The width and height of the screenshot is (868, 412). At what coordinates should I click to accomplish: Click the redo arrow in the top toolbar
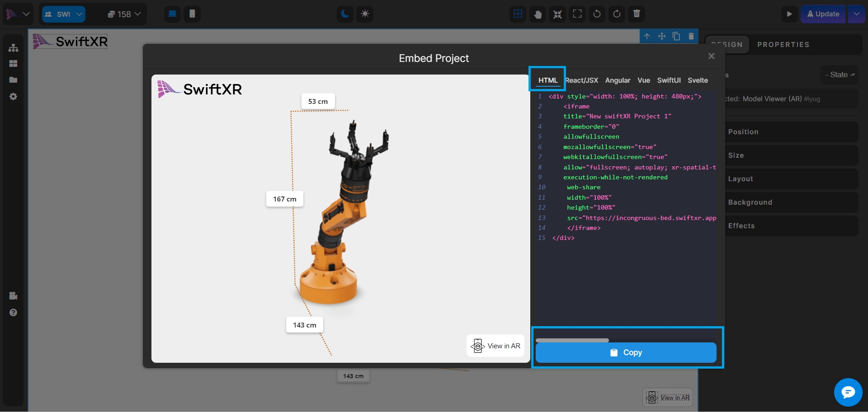click(617, 14)
